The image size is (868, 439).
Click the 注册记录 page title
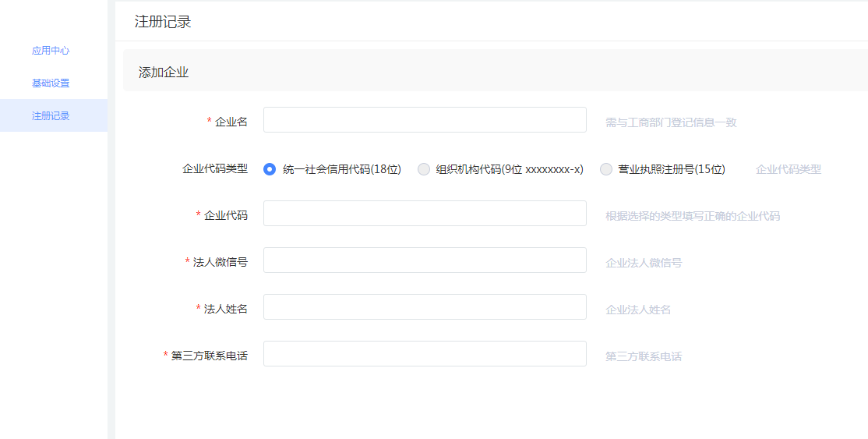click(163, 22)
